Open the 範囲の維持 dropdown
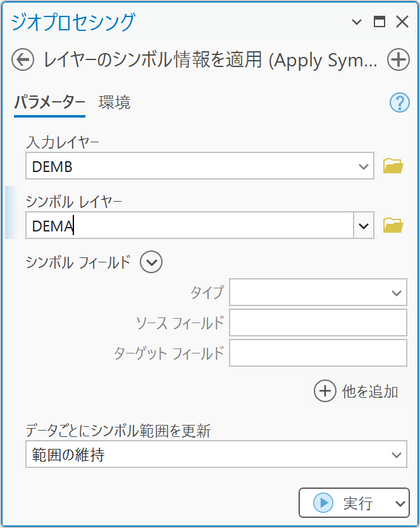Viewport: 420px width, 528px height. [x=396, y=455]
